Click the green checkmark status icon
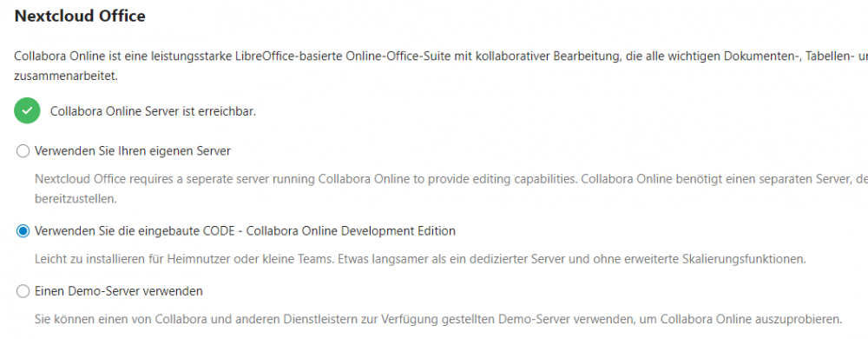This screenshot has height=339, width=868. tap(27, 110)
